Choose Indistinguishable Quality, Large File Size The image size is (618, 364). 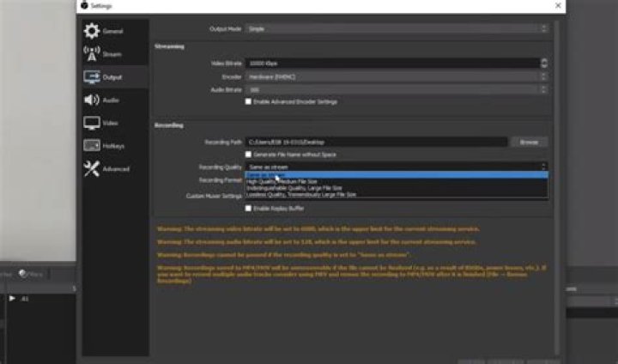click(x=397, y=188)
